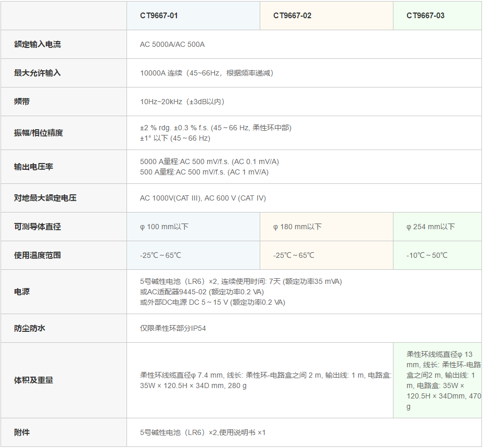Click the AC 1000V(CAT III) value

tap(202, 198)
